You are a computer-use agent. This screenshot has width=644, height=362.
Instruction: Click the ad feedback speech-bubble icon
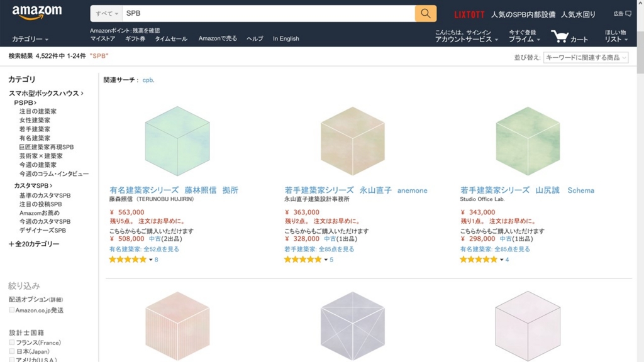click(x=628, y=14)
